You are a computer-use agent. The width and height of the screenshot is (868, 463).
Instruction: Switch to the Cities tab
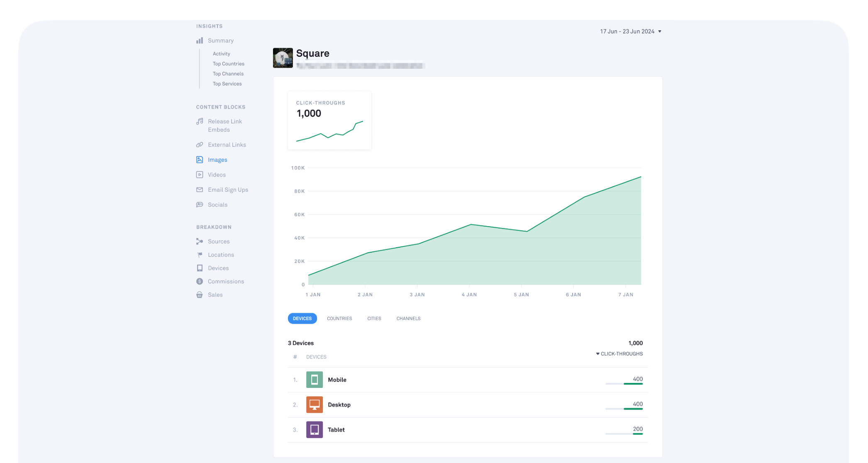pos(374,319)
